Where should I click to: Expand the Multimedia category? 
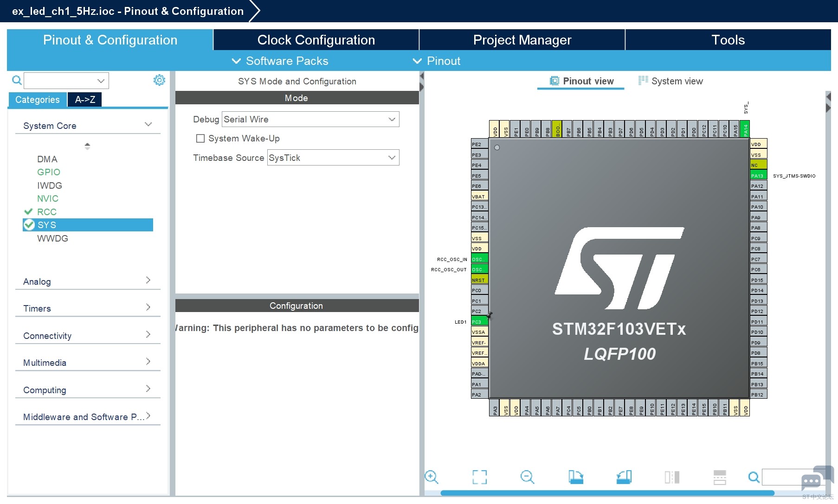click(x=88, y=363)
